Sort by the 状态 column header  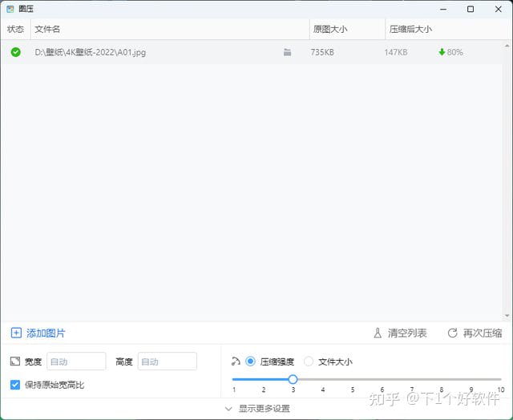click(x=15, y=29)
